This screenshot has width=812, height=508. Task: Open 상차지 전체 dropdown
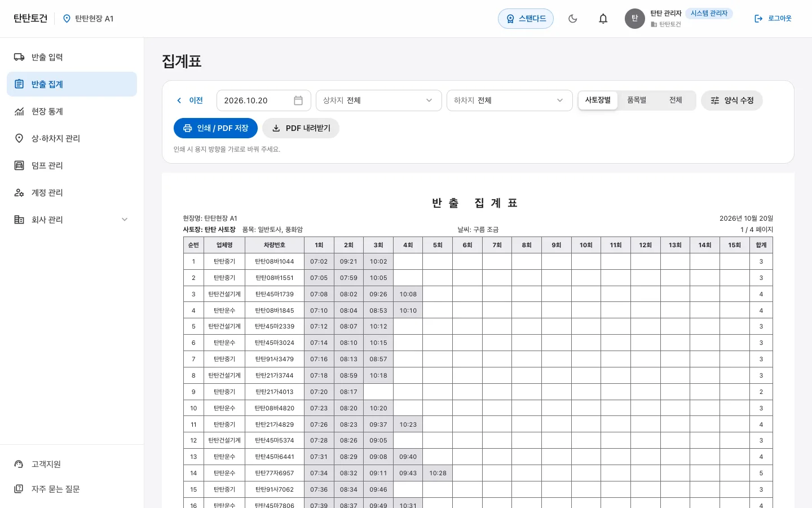coord(379,100)
